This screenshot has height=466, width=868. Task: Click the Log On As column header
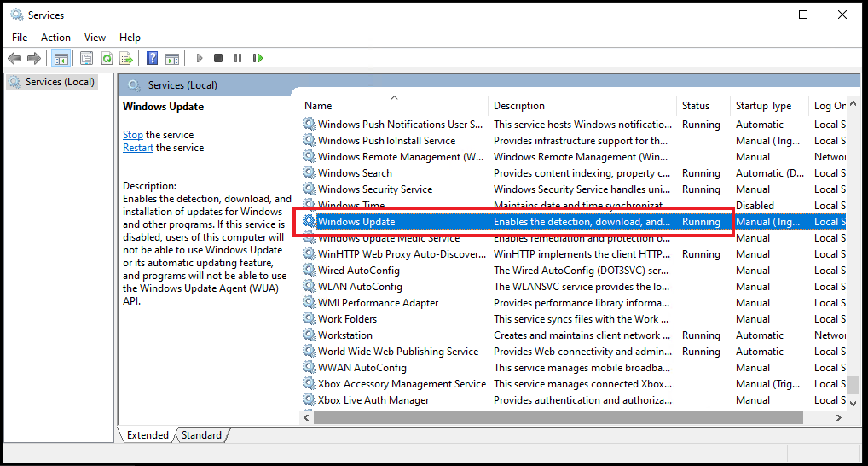tap(829, 105)
